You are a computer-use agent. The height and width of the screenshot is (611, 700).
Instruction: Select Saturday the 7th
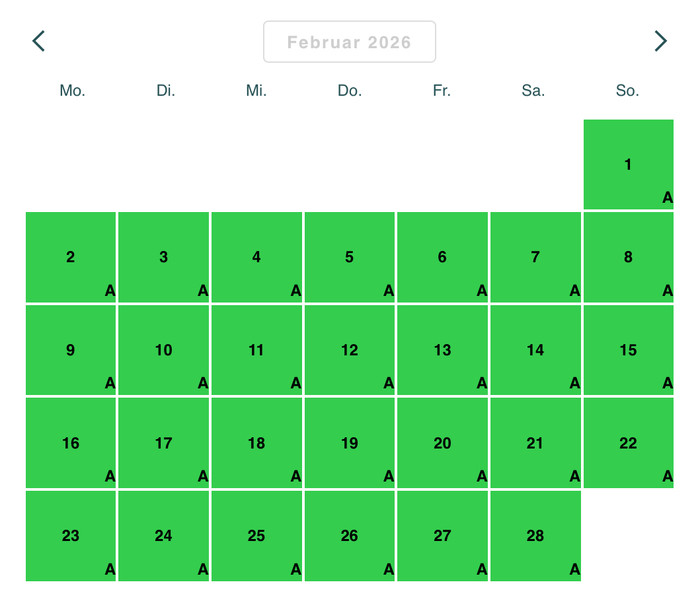pyautogui.click(x=535, y=258)
